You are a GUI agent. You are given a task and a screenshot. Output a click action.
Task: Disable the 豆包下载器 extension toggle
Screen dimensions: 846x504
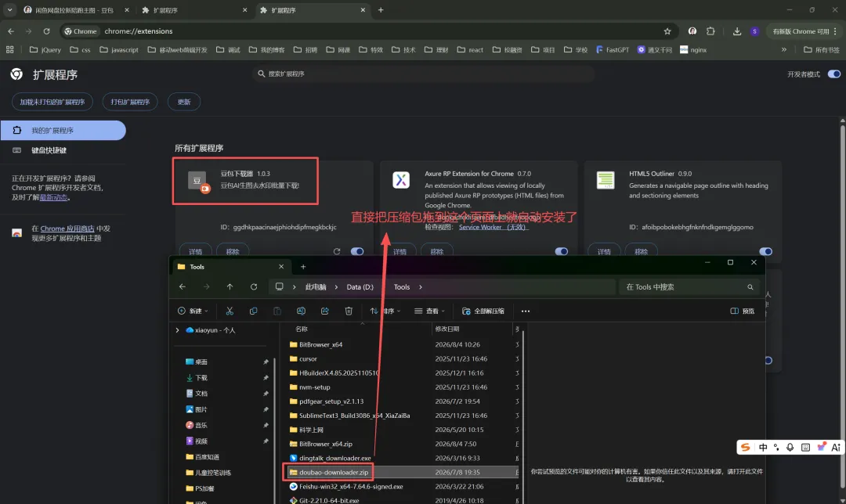pos(357,252)
